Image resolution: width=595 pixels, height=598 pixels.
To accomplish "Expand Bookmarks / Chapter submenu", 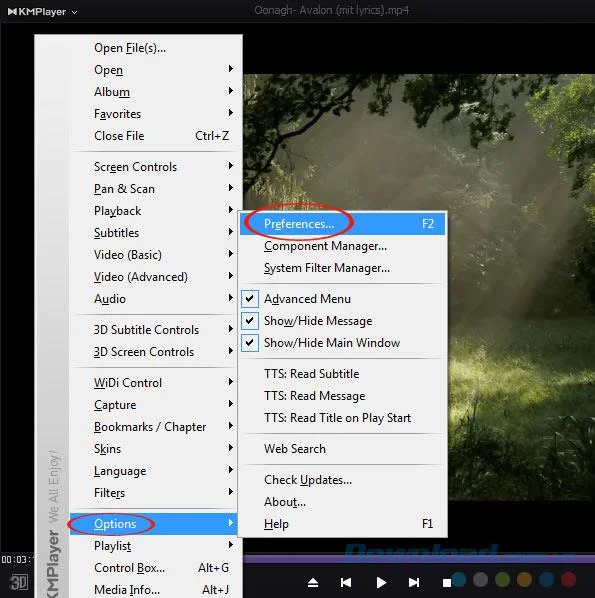I will (x=154, y=427).
